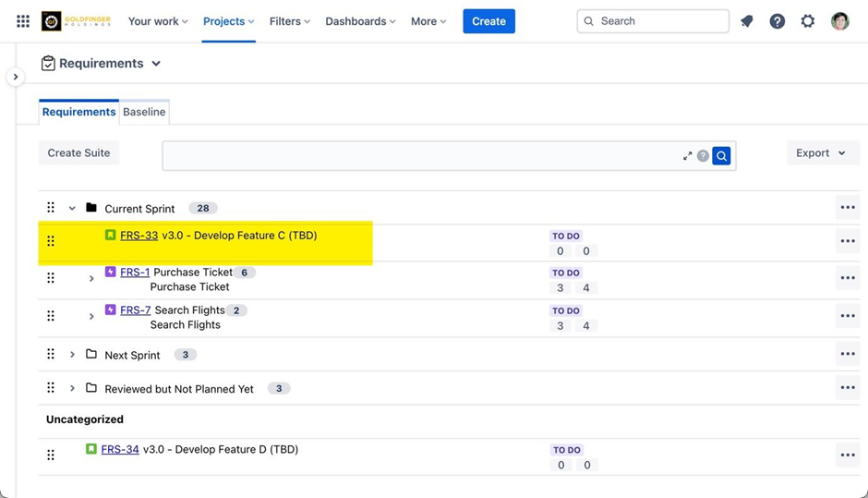
Task: Open the app switcher grid icon
Action: coord(23,21)
